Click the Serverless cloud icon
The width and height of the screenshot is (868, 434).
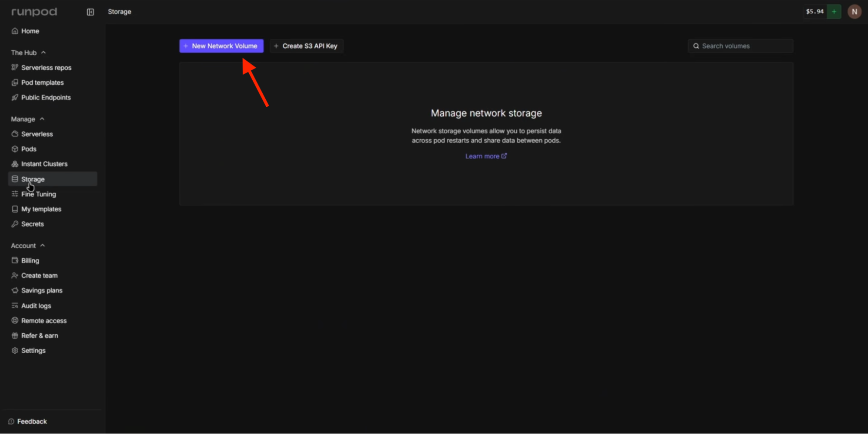[15, 134]
